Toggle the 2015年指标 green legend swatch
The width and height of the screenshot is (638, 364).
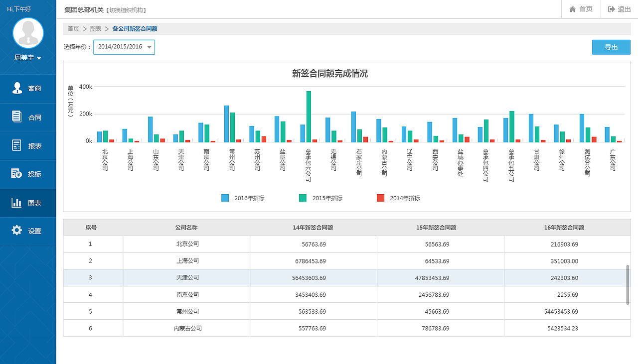coord(303,198)
